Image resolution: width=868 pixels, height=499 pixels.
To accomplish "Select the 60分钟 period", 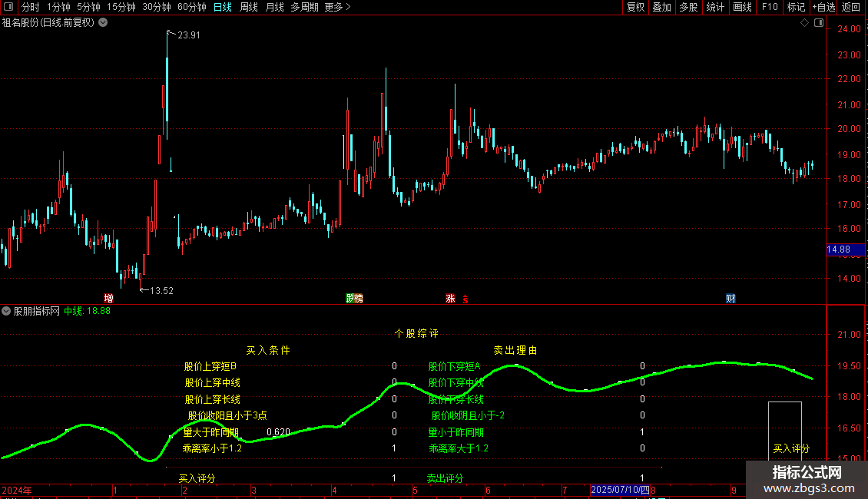I will point(192,7).
